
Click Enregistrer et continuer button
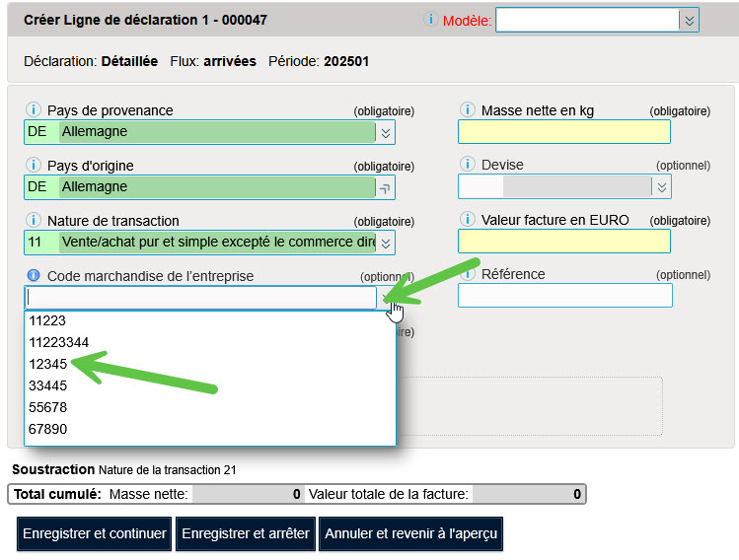click(95, 533)
